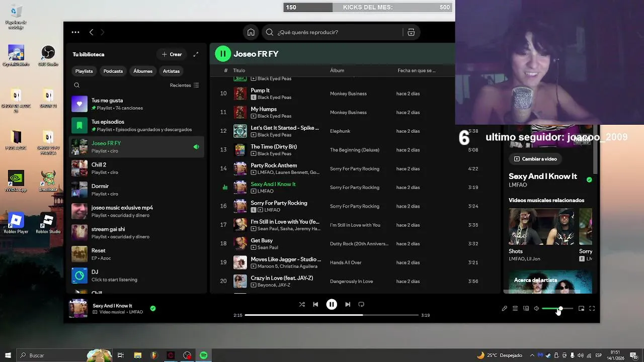Sort by the Fecha en que se column header
This screenshot has width=644, height=362.
point(417,70)
